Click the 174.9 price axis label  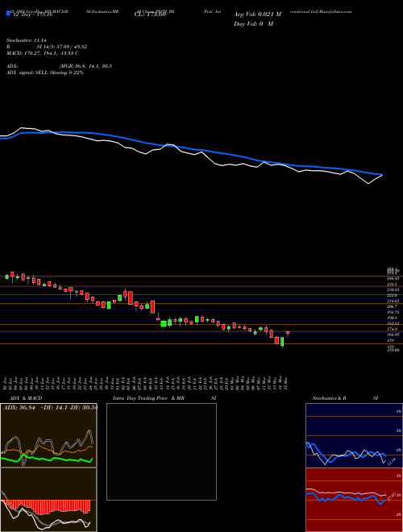pyautogui.click(x=393, y=329)
